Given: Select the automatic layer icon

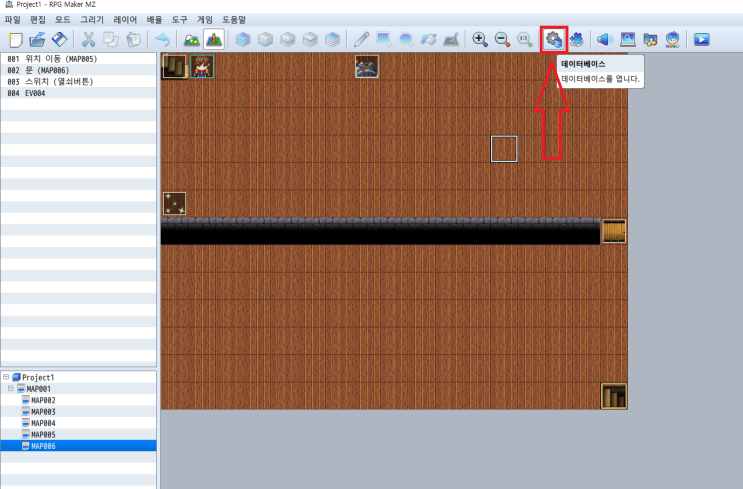Looking at the screenshot, I should point(243,39).
